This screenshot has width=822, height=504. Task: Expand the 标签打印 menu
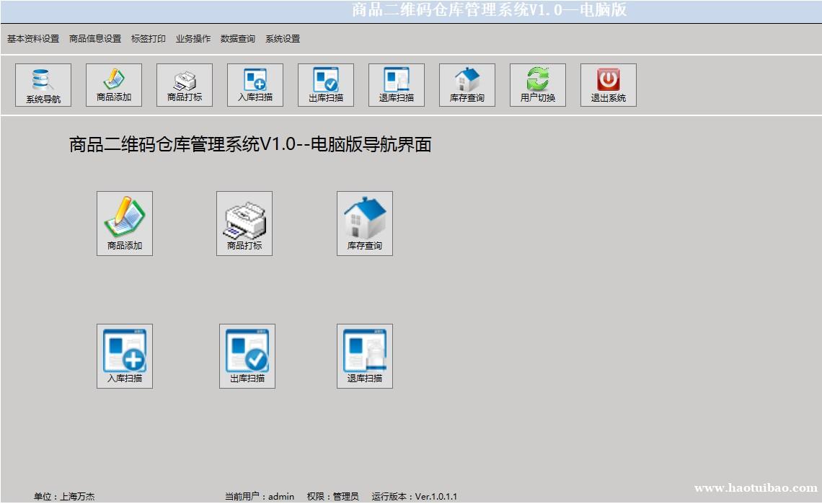[149, 39]
